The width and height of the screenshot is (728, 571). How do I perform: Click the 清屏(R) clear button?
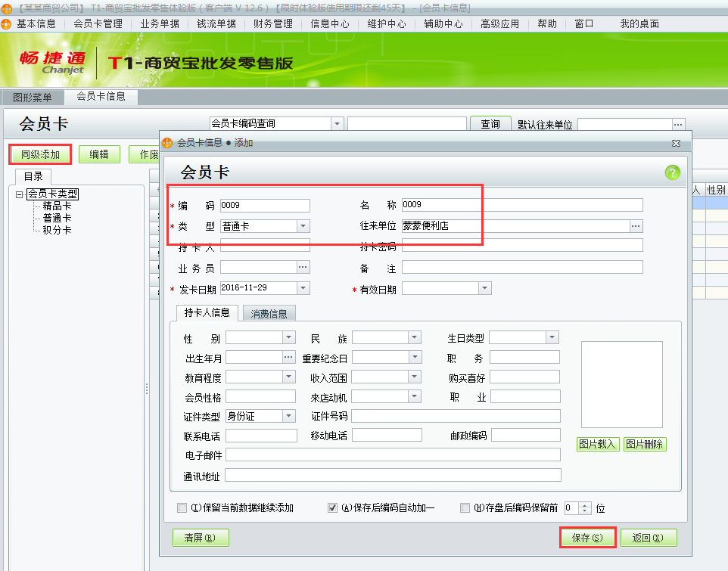[200, 538]
